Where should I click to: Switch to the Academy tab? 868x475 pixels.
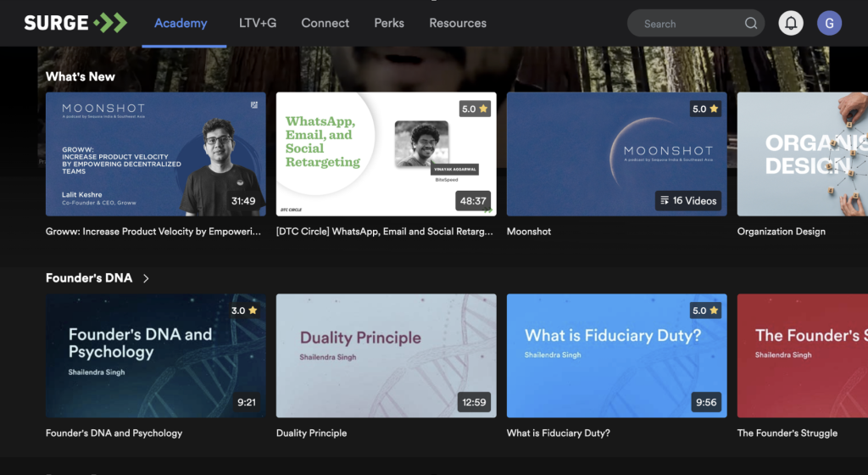tap(181, 23)
